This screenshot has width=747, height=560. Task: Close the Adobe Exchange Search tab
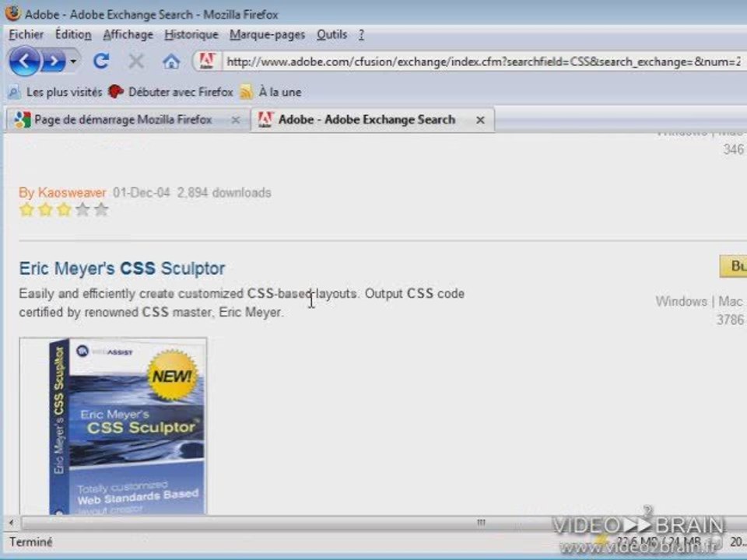tap(480, 120)
